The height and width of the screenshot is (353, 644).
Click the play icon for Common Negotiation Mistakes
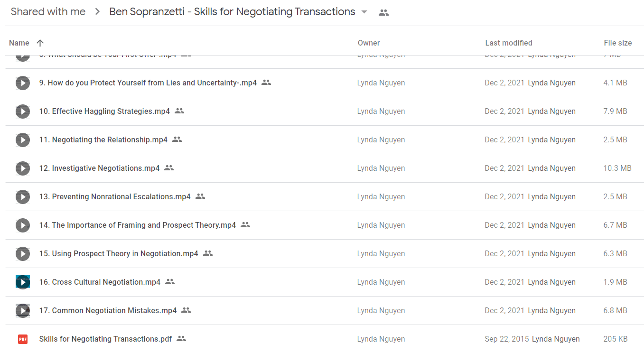pos(23,311)
